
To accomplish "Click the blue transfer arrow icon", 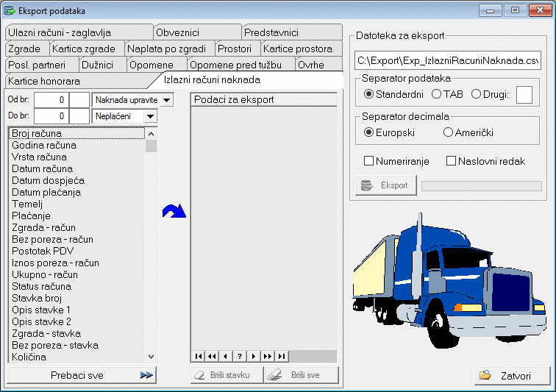I will click(174, 212).
